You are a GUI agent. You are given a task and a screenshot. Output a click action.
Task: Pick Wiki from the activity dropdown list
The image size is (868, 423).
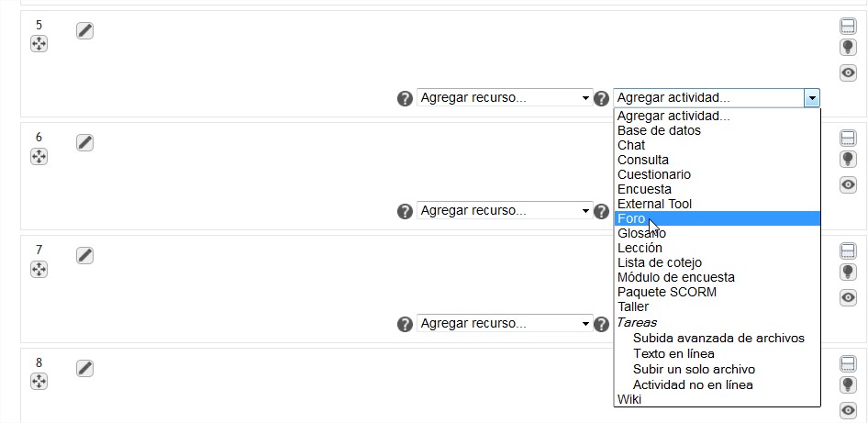[x=629, y=399]
